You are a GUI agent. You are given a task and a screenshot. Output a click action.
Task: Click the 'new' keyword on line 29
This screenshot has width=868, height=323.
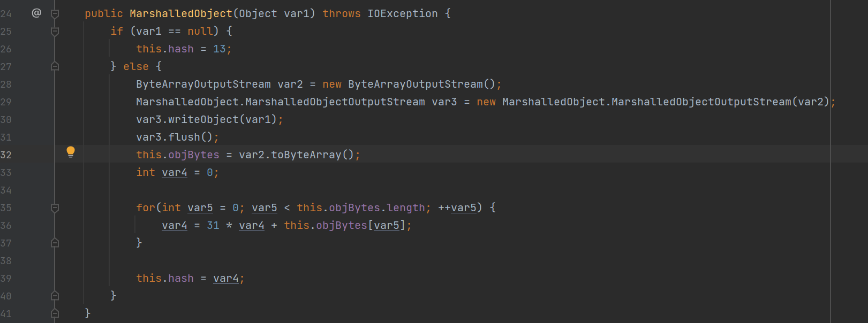point(486,102)
